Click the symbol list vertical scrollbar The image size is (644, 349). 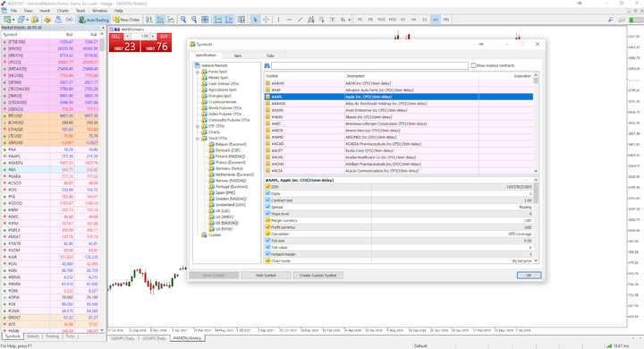point(536,123)
